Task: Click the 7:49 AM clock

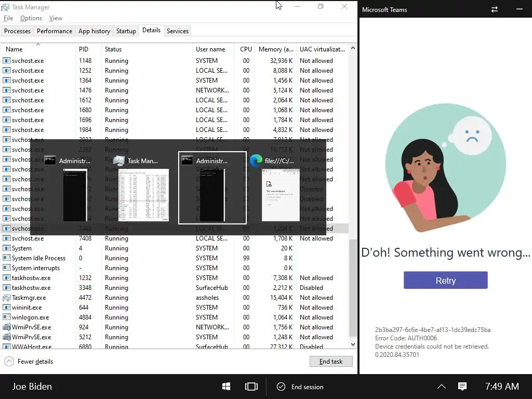Action: pyautogui.click(x=502, y=387)
